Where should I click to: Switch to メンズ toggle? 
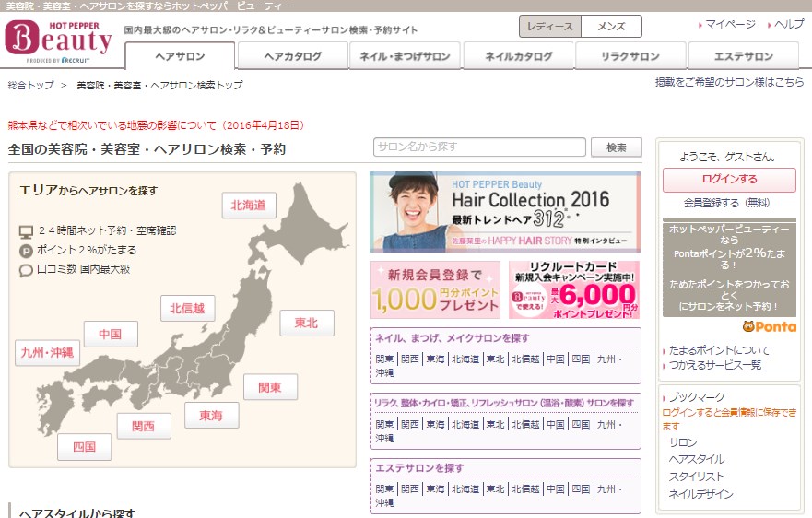click(x=611, y=27)
